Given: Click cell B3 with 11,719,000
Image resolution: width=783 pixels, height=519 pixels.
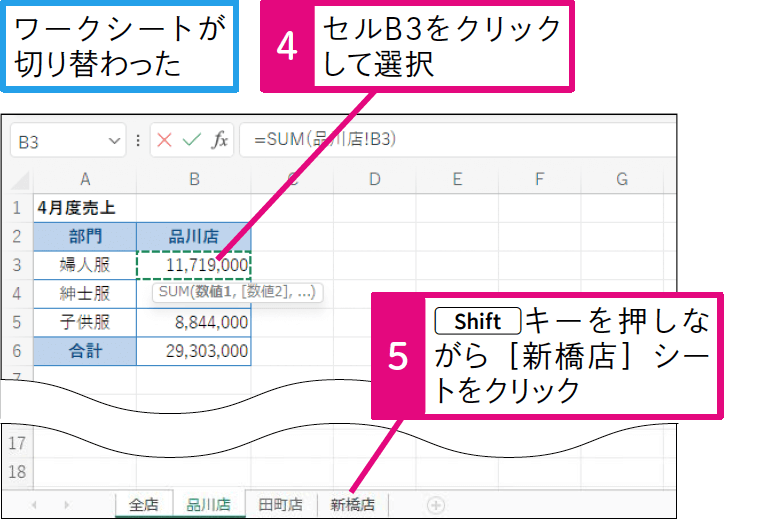Looking at the screenshot, I should (194, 265).
